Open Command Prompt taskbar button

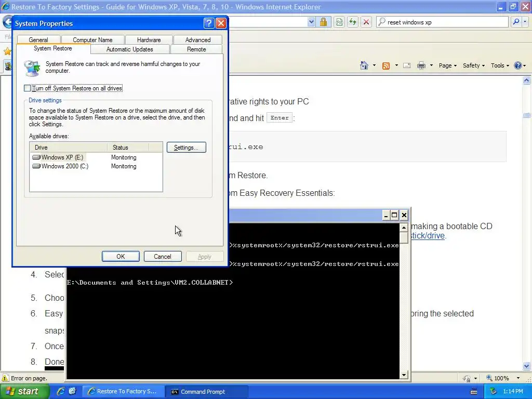tap(206, 392)
